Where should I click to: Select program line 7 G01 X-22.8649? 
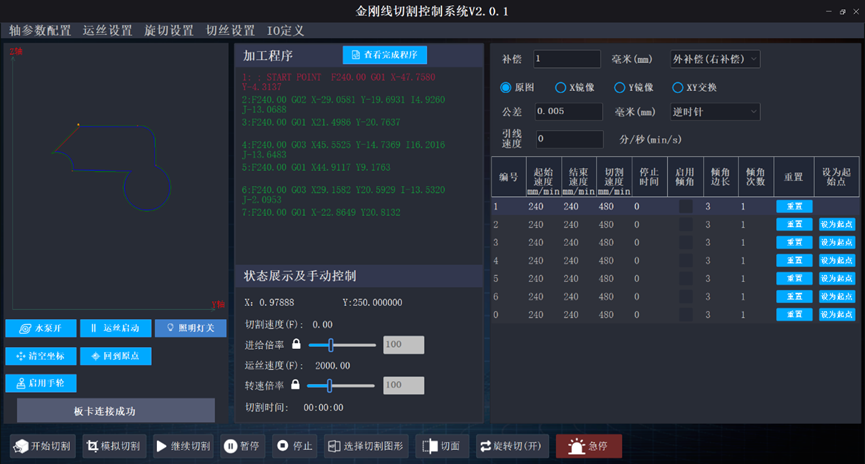(x=321, y=212)
